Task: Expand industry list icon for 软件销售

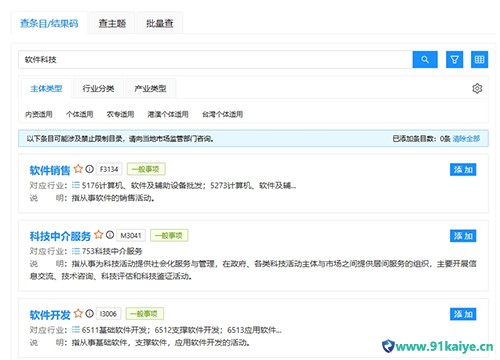Action: [x=76, y=185]
